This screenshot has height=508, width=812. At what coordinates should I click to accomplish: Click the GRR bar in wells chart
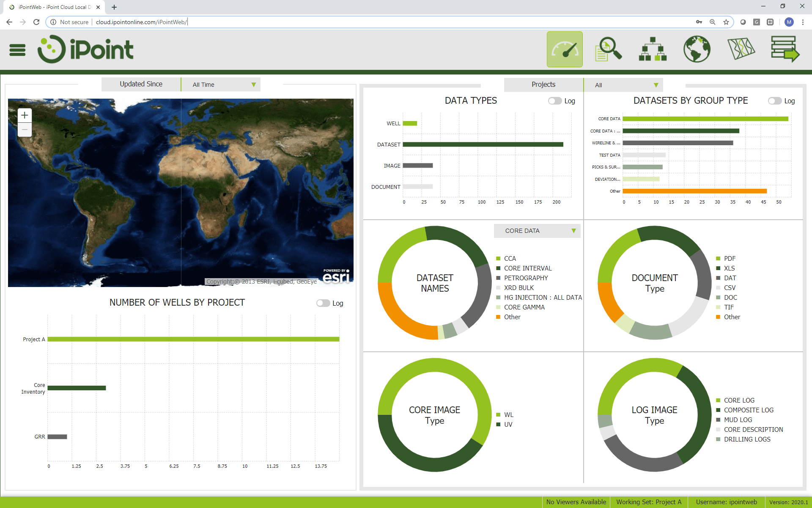click(x=57, y=436)
